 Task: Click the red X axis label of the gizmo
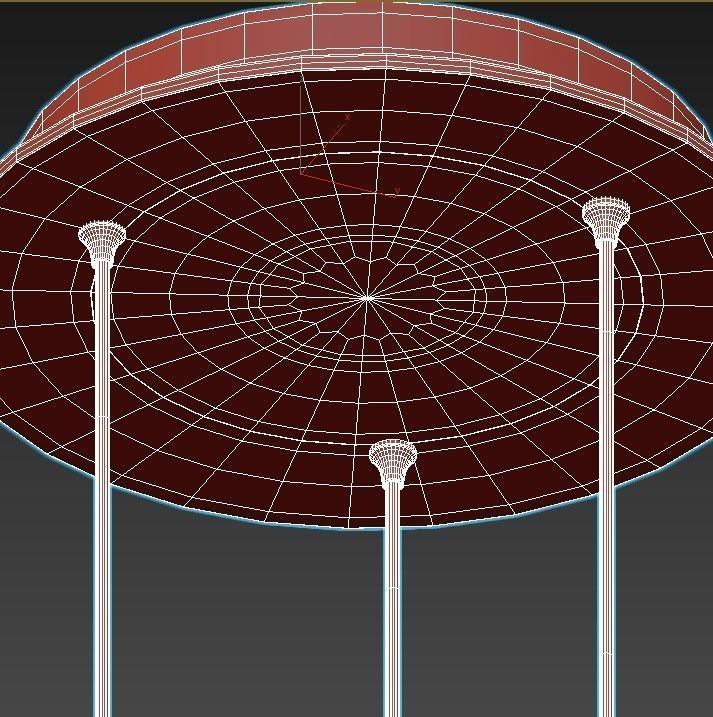click(348, 118)
